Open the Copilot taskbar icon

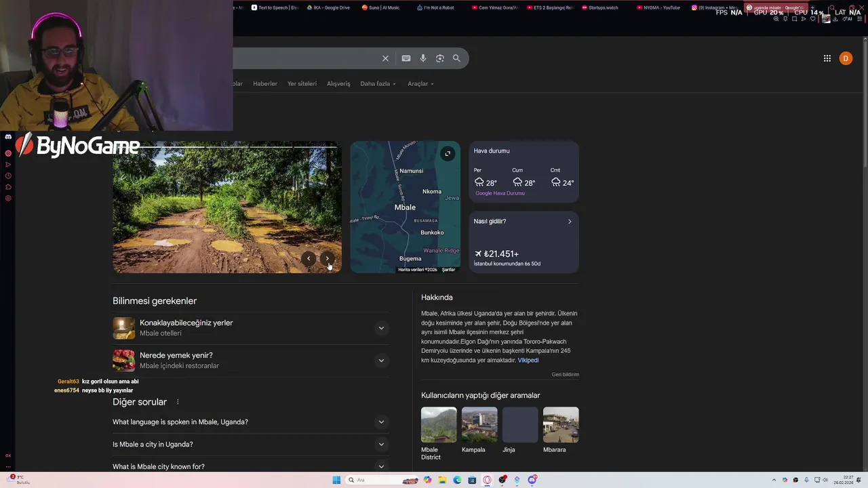[427, 480]
